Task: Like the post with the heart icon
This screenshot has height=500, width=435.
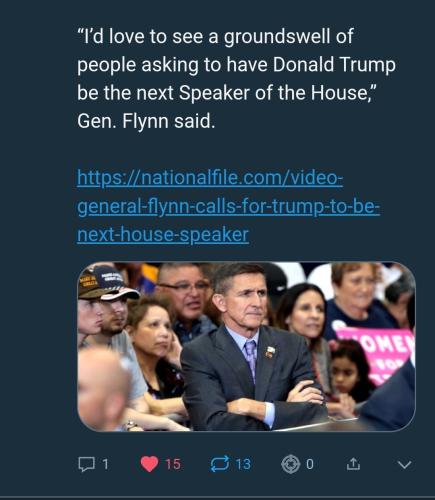Action: (149, 464)
